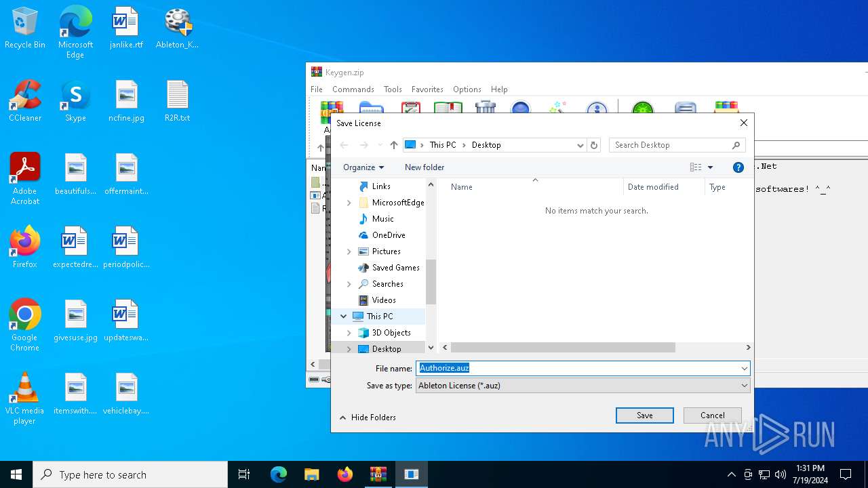Click Hide Folders in the dialog
Image resolution: width=868 pixels, height=488 pixels.
point(368,418)
